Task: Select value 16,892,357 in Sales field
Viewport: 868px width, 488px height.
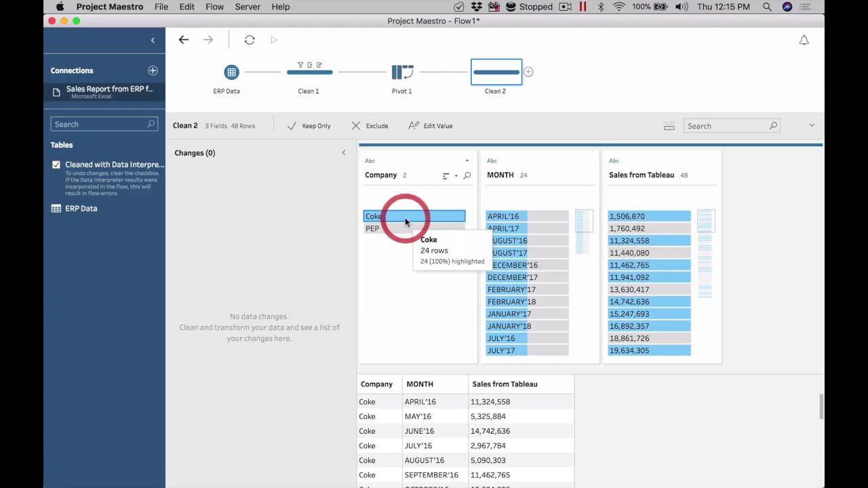Action: point(649,326)
